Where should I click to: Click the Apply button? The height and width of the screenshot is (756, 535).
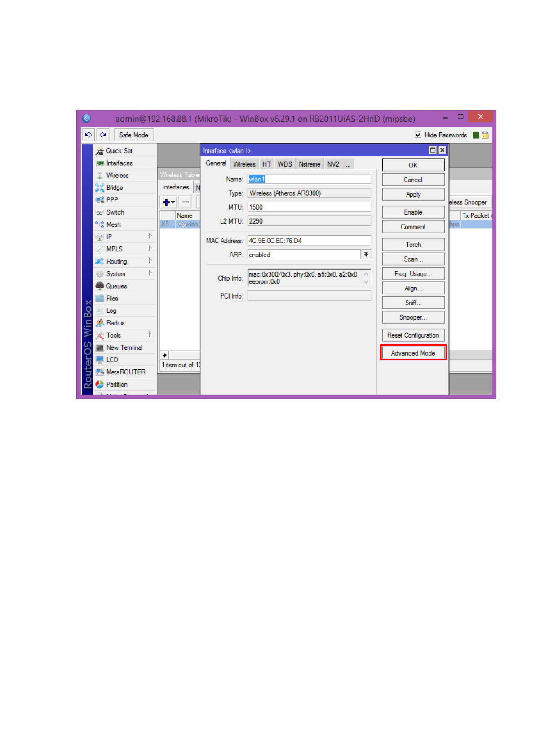(413, 194)
